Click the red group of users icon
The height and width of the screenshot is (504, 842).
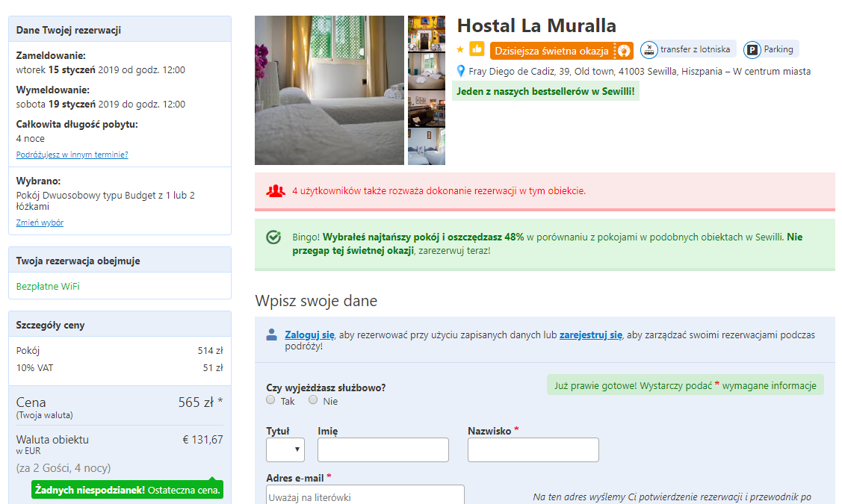(276, 191)
